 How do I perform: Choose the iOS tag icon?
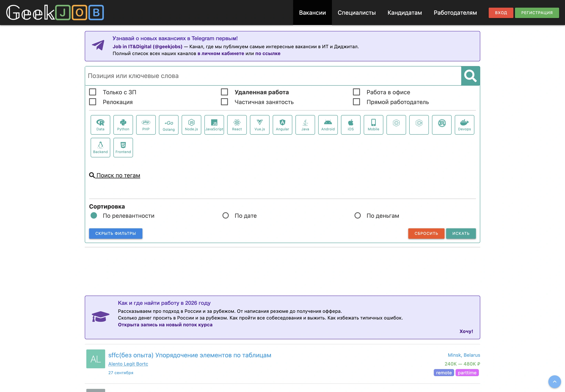click(x=351, y=125)
